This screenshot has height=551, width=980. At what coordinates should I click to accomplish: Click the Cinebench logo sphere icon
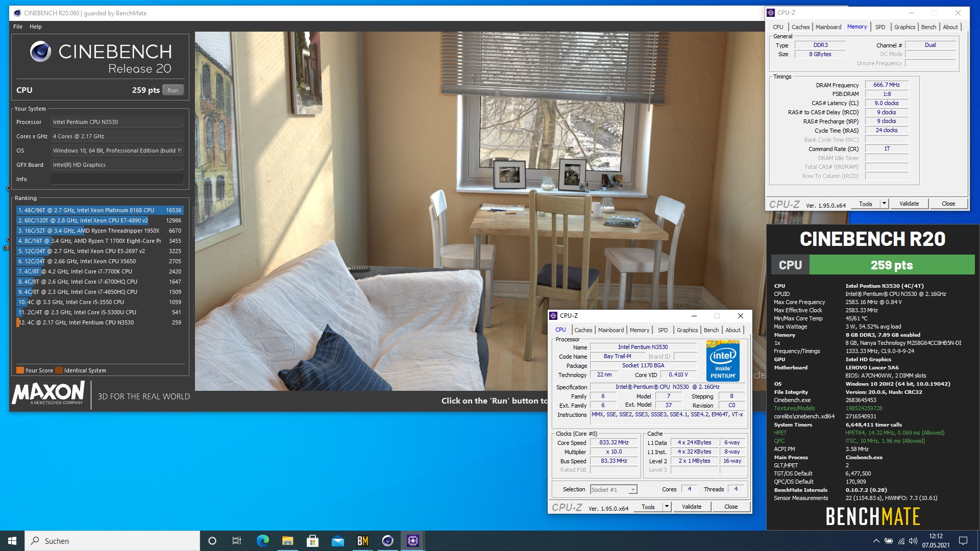pyautogui.click(x=40, y=52)
